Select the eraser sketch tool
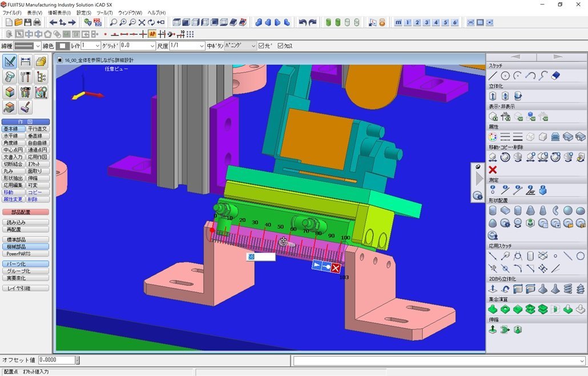Viewport: 588px width, 376px height. pos(555,76)
